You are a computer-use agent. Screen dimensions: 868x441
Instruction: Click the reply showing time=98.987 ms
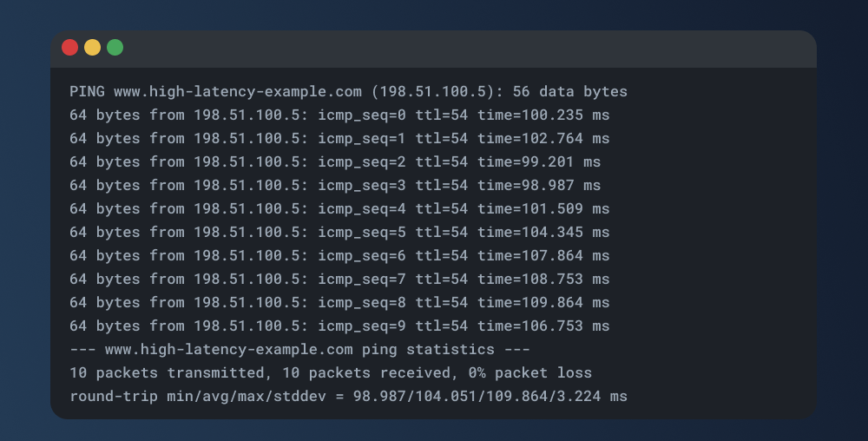click(335, 185)
